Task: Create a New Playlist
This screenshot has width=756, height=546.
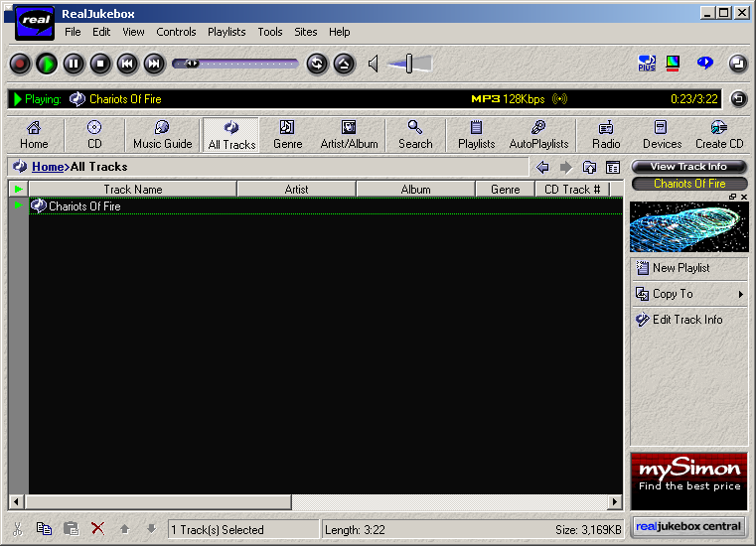Action: pos(689,268)
